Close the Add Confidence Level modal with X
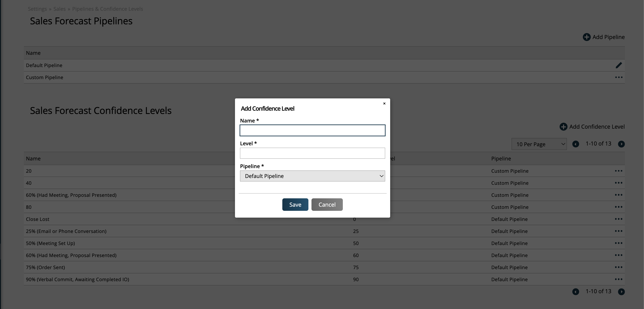 pos(384,103)
